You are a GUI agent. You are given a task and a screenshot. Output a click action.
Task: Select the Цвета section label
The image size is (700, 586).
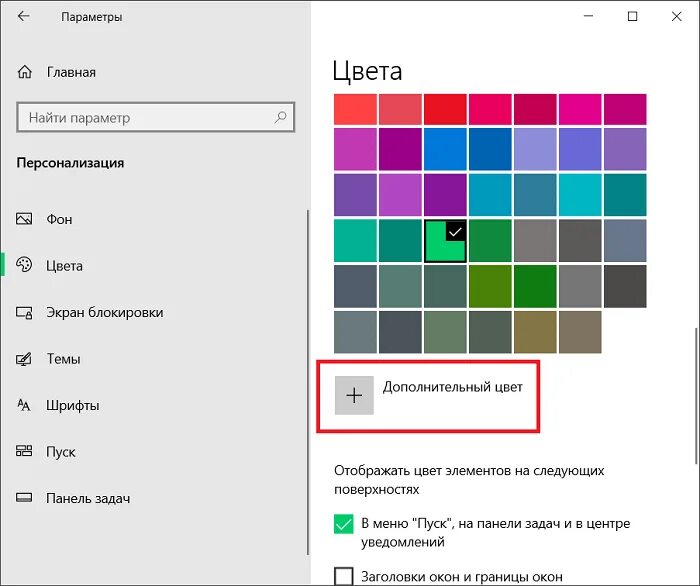(64, 266)
